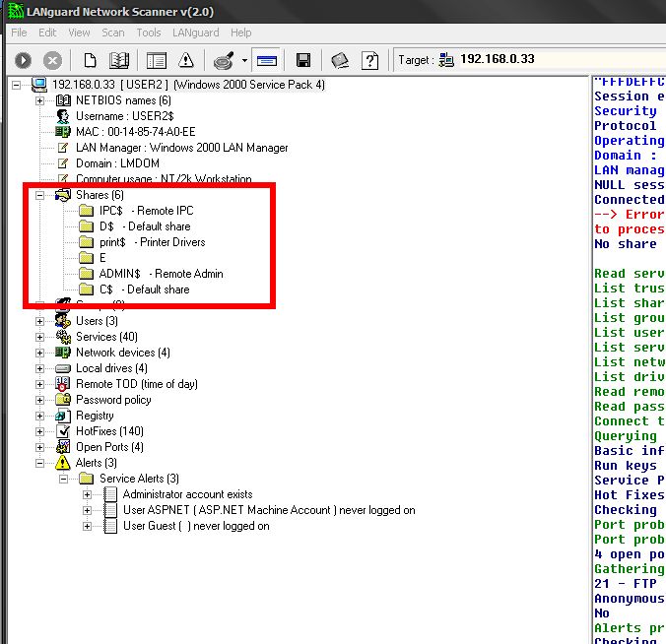Click the warning triangle alerts toolbar icon

(185, 60)
